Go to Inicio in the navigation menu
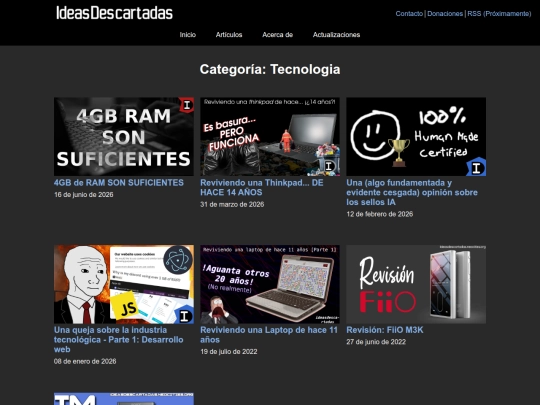The height and width of the screenshot is (405, 540). 188,35
